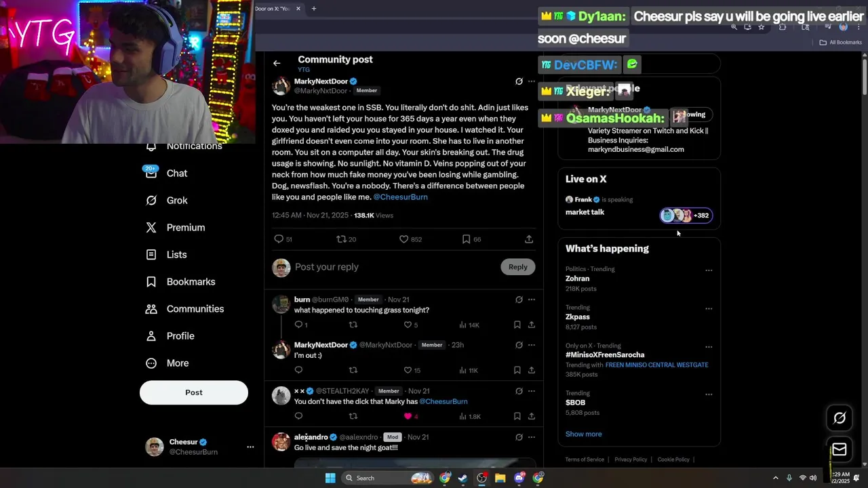Click Grok icon on STEALTH2KAY's reply
This screenshot has width=868, height=488.
519,391
